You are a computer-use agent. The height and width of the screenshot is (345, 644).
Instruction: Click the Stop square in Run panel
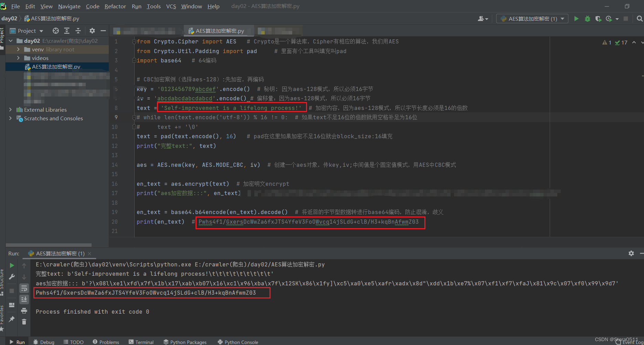(x=12, y=291)
